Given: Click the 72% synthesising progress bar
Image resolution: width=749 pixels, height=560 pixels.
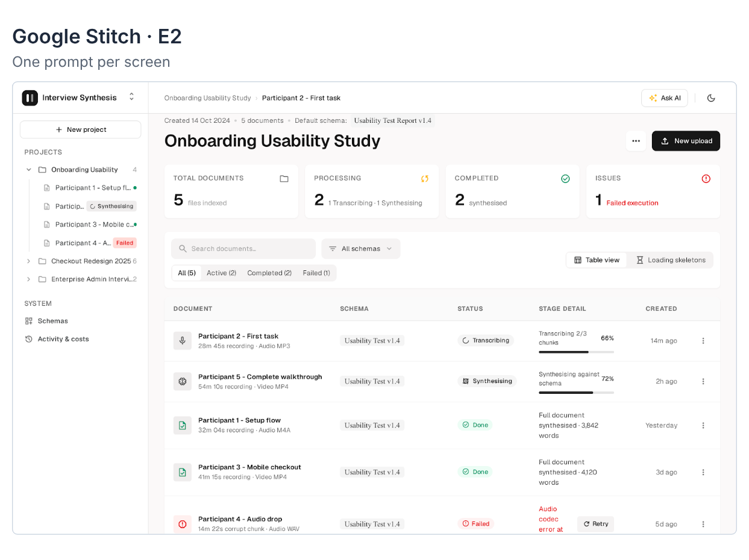Looking at the screenshot, I should pos(576,393).
